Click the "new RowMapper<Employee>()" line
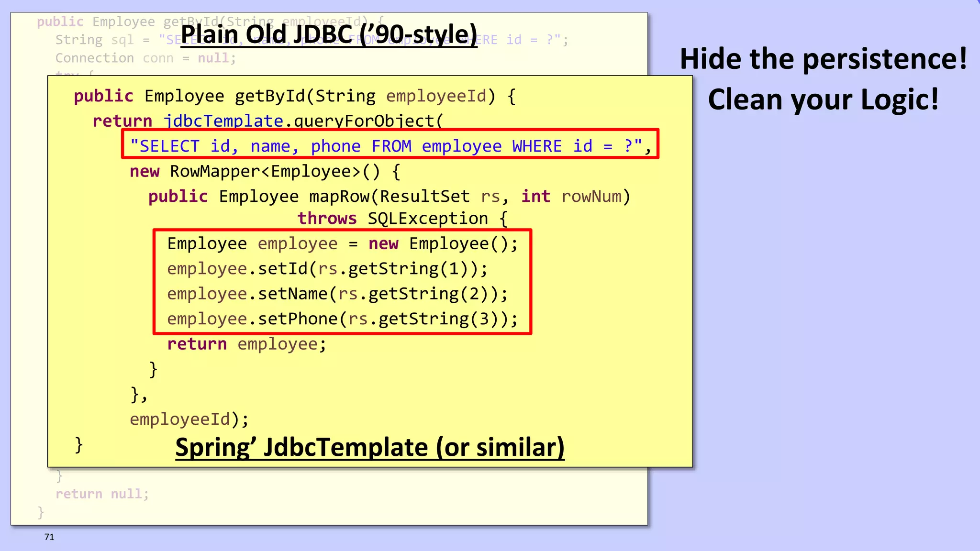The height and width of the screenshot is (551, 980). tap(265, 171)
